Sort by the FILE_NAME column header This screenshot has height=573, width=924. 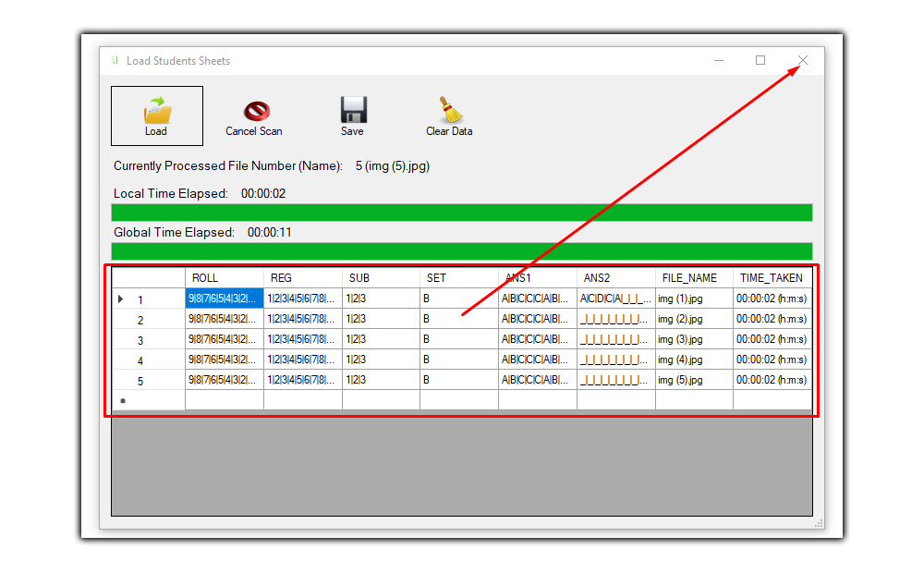693,278
